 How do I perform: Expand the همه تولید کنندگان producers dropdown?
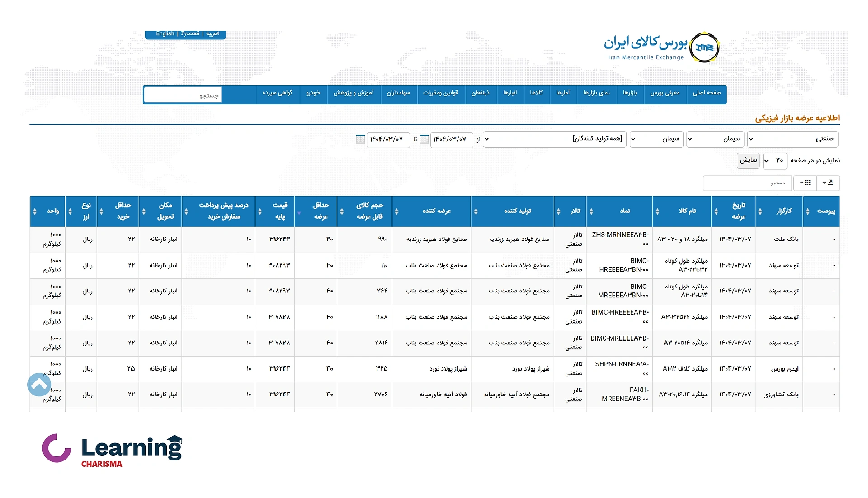(x=555, y=139)
